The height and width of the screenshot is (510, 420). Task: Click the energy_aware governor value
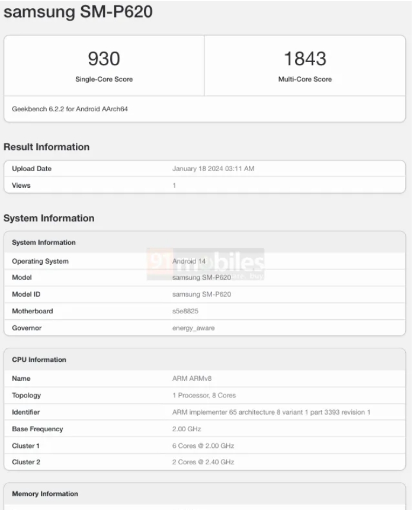coord(193,328)
